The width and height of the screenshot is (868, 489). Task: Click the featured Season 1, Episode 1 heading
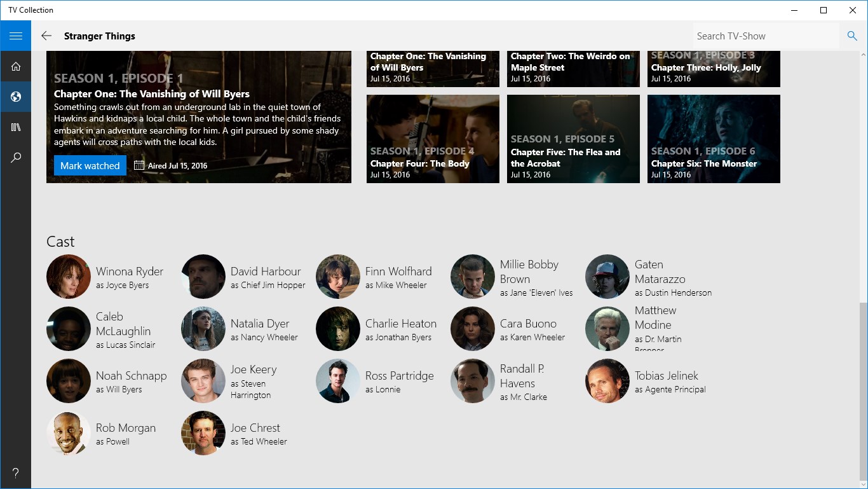tap(119, 79)
